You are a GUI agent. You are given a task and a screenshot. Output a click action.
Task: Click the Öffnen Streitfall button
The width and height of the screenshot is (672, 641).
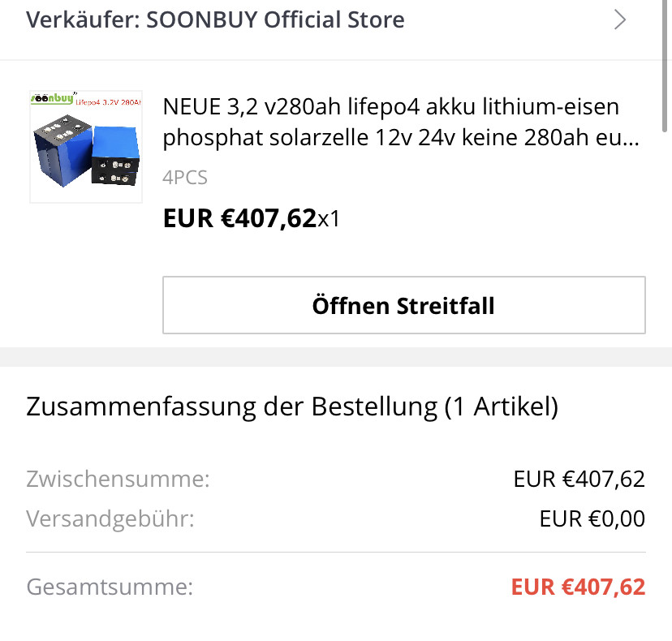pyautogui.click(x=403, y=305)
